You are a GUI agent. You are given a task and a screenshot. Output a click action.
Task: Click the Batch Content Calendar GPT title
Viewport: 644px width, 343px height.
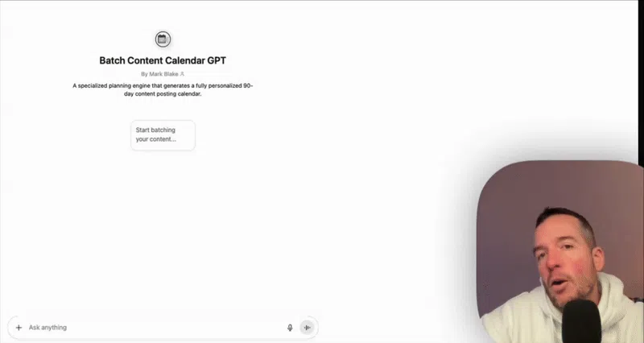click(163, 60)
